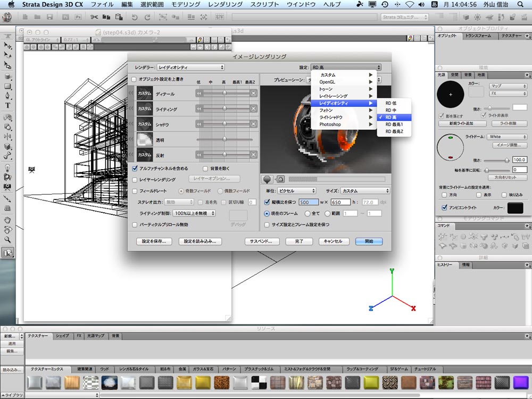This screenshot has width=532, height=399.
Task: Open the レンダリング menu in the menu bar
Action: click(225, 4)
